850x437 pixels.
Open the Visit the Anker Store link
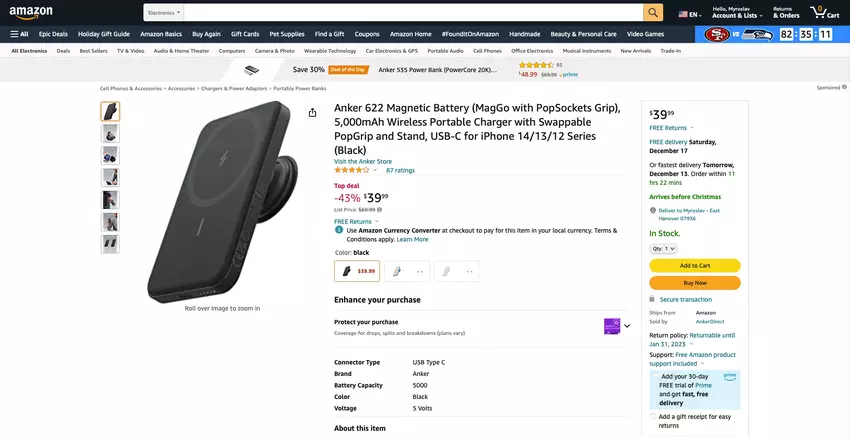363,161
